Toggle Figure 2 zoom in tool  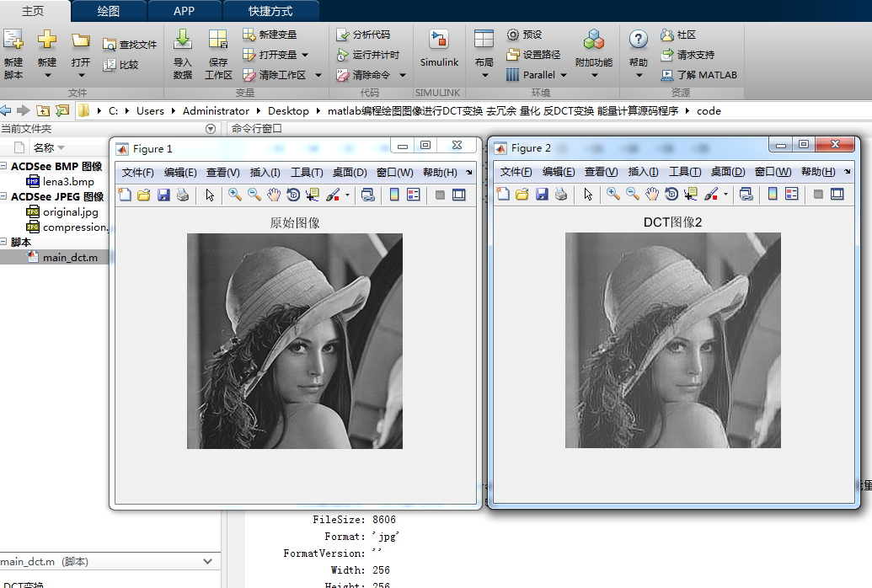click(x=613, y=194)
